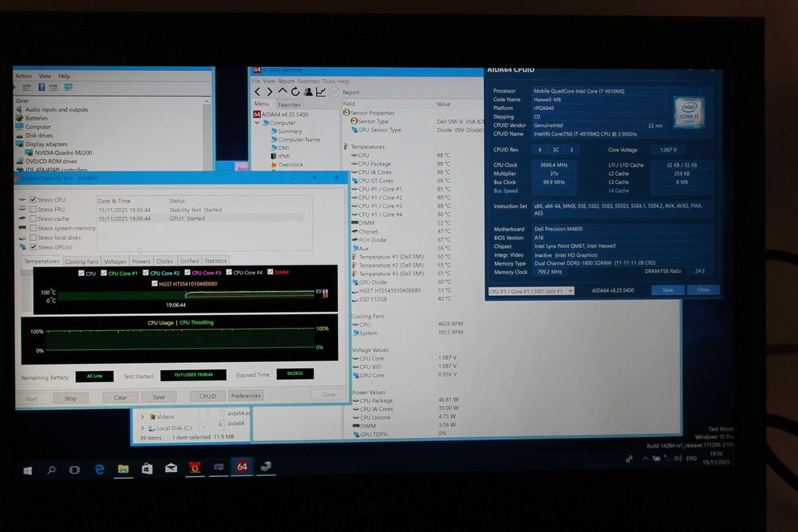Switch to AIDA64 taskbar icon
This screenshot has width=798, height=532.
click(x=243, y=467)
